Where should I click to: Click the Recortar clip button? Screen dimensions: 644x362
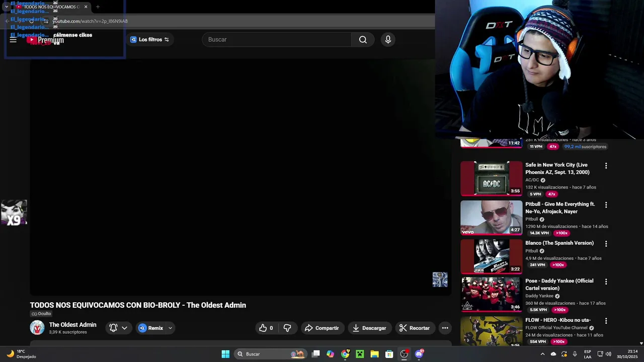(415, 328)
